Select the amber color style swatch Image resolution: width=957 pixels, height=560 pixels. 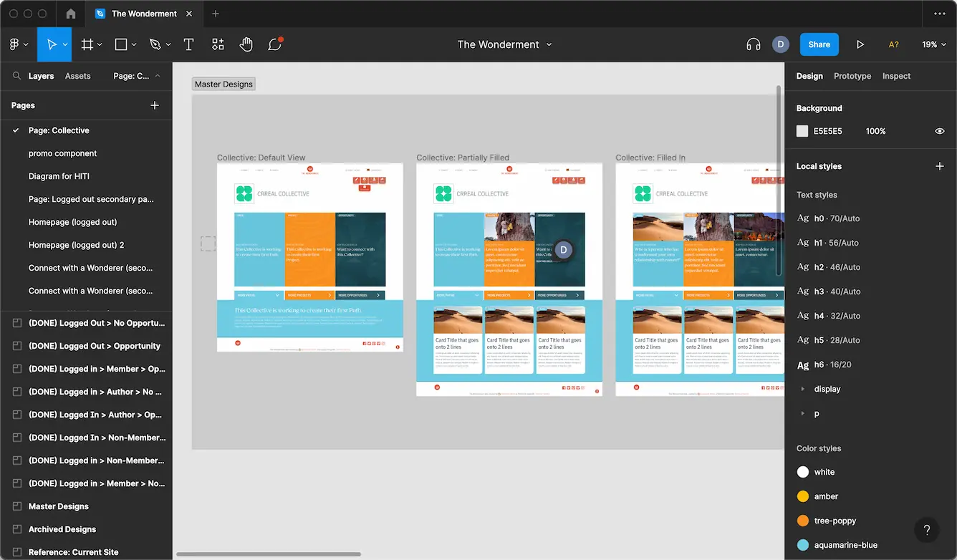[x=803, y=496]
